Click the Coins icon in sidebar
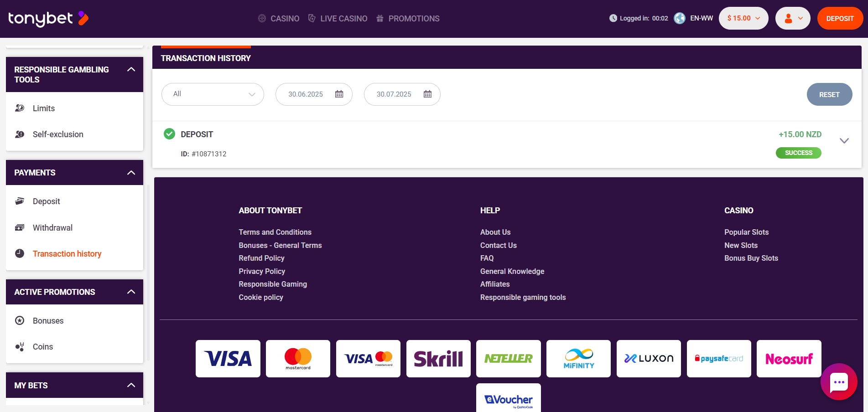The height and width of the screenshot is (412, 868). point(20,346)
